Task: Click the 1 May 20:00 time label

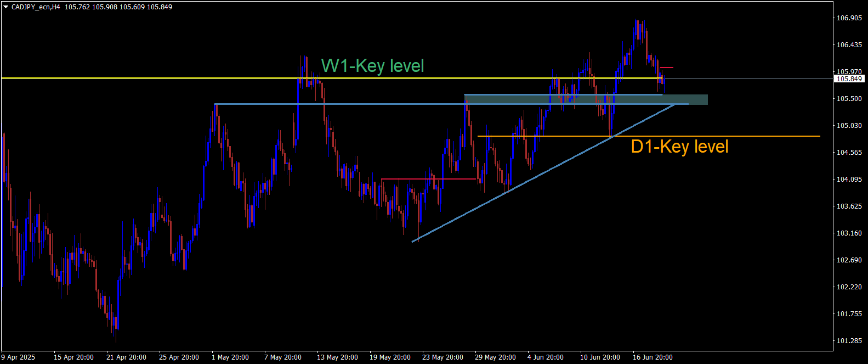Action: [x=230, y=357]
